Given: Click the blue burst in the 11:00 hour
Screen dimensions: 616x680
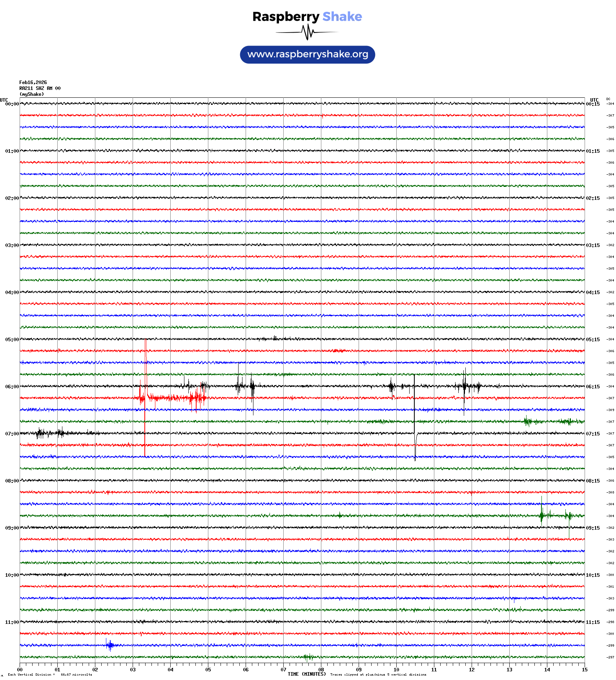Looking at the screenshot, I should click(110, 645).
